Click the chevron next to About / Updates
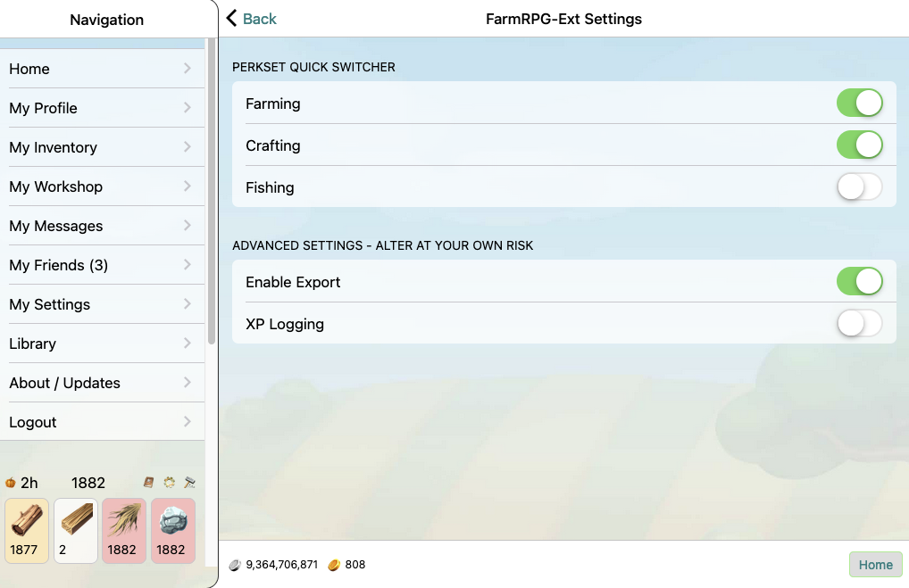Screen dimensions: 909x588 click(188, 383)
